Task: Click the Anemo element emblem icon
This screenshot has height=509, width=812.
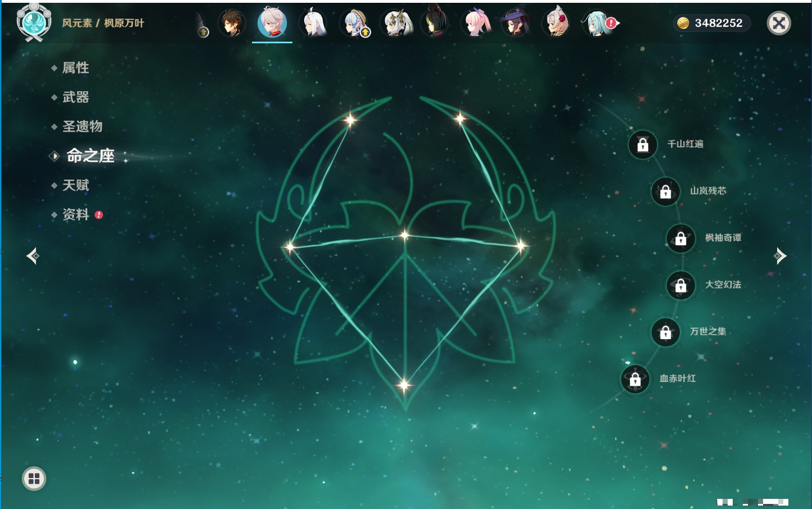Action: point(34,22)
